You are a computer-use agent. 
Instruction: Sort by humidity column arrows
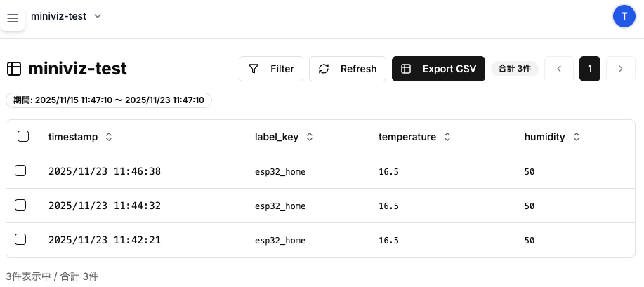coord(577,138)
